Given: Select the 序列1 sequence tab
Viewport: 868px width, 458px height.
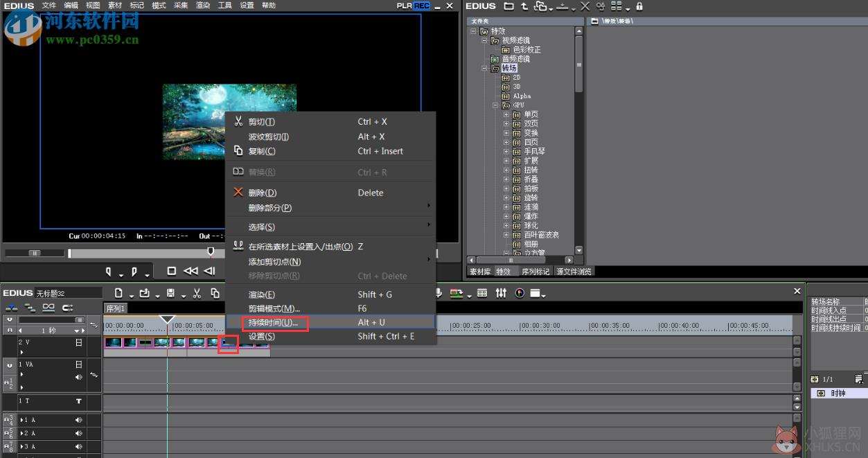Looking at the screenshot, I should click(x=115, y=308).
